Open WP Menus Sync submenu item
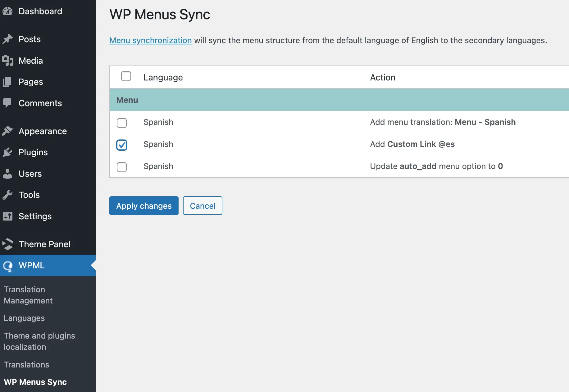 35,382
